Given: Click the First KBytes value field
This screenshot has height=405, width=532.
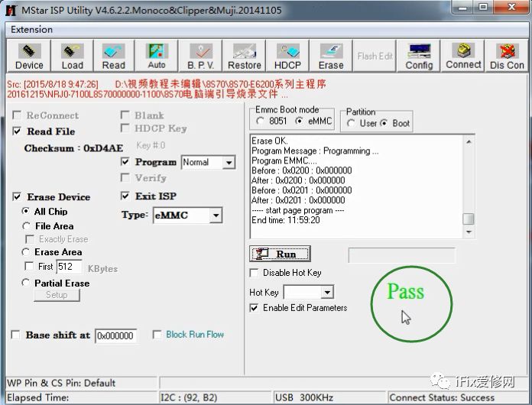Looking at the screenshot, I should tap(70, 267).
